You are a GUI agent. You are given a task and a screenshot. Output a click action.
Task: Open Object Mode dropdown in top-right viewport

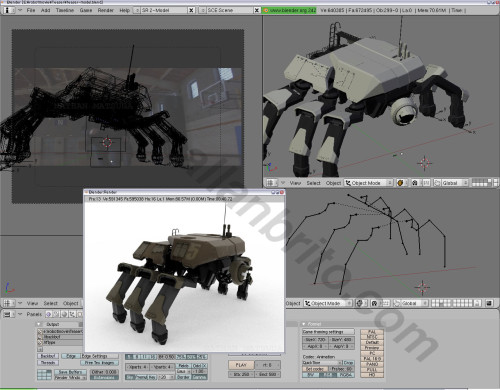pyautogui.click(x=369, y=183)
